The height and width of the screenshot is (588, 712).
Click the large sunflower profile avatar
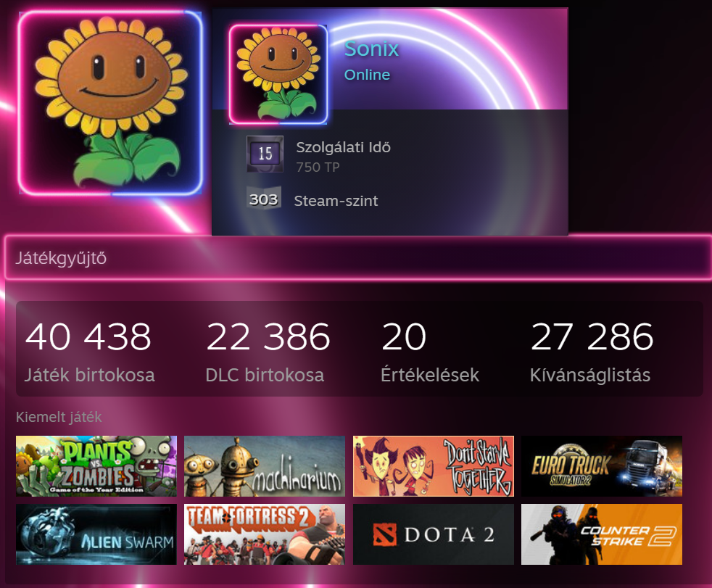pyautogui.click(x=110, y=103)
